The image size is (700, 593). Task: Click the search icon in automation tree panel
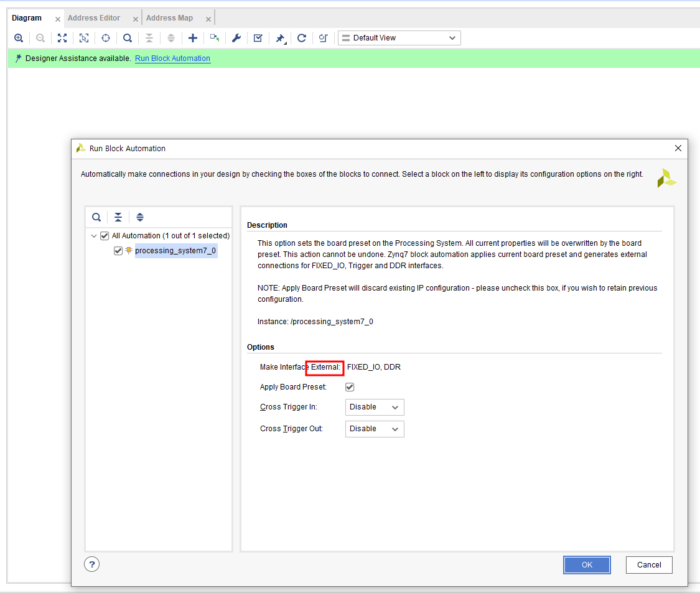96,217
